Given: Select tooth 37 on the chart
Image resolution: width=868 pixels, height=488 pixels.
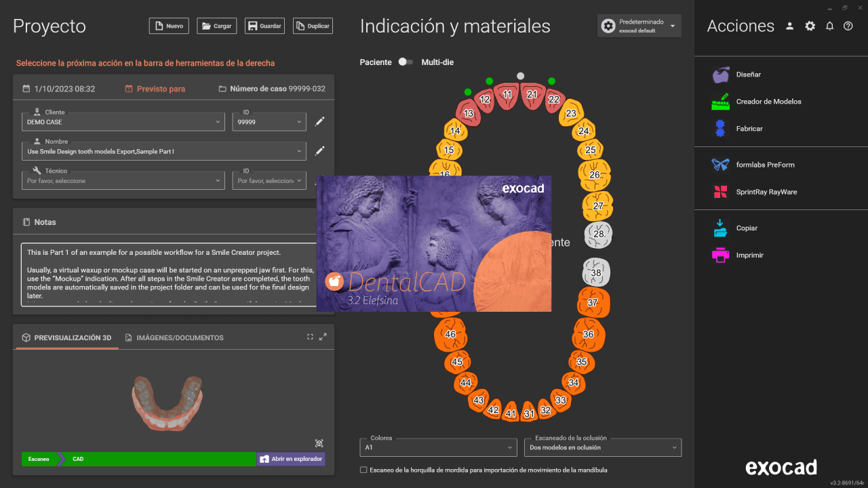Looking at the screenshot, I should (x=593, y=302).
